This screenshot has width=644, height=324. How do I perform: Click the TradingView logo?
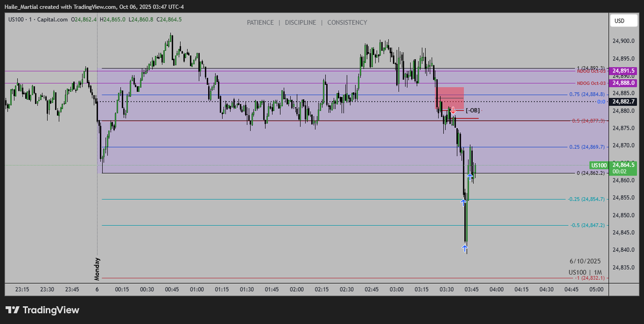(42, 310)
